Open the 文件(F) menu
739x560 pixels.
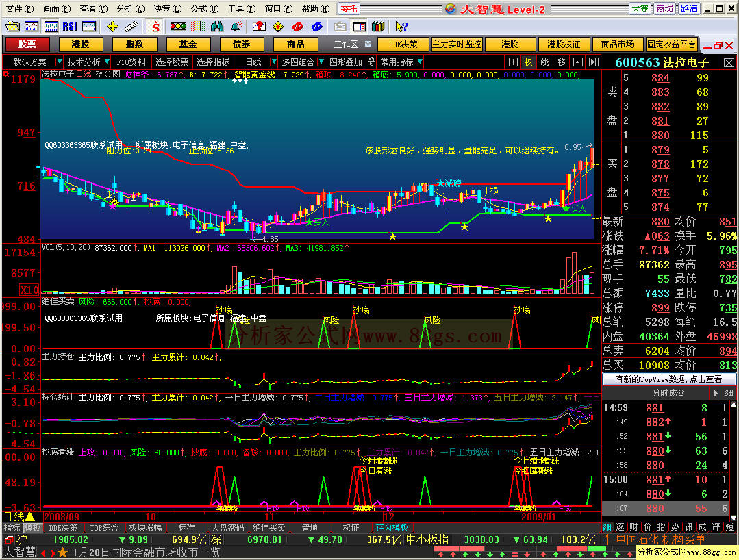click(19, 8)
